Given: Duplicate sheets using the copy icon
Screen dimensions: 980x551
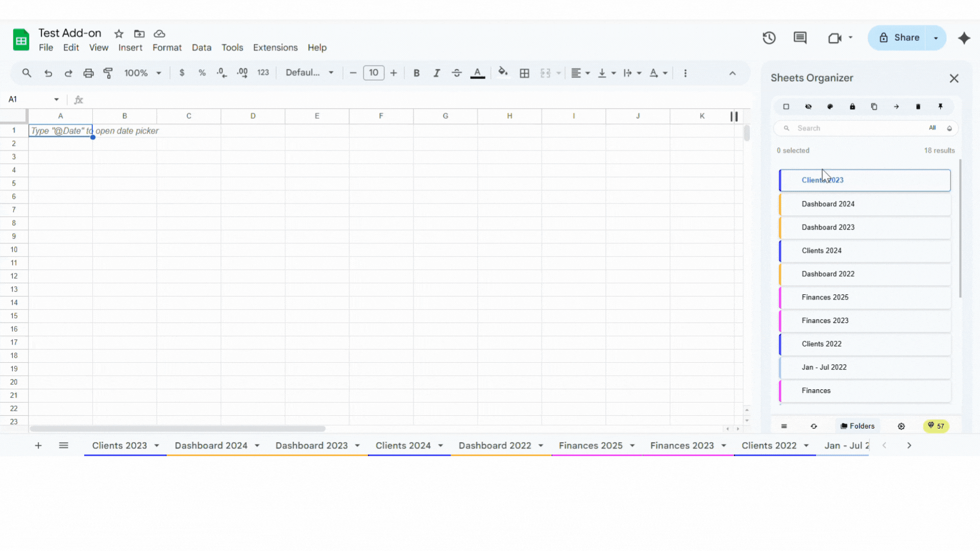Looking at the screenshot, I should point(874,107).
